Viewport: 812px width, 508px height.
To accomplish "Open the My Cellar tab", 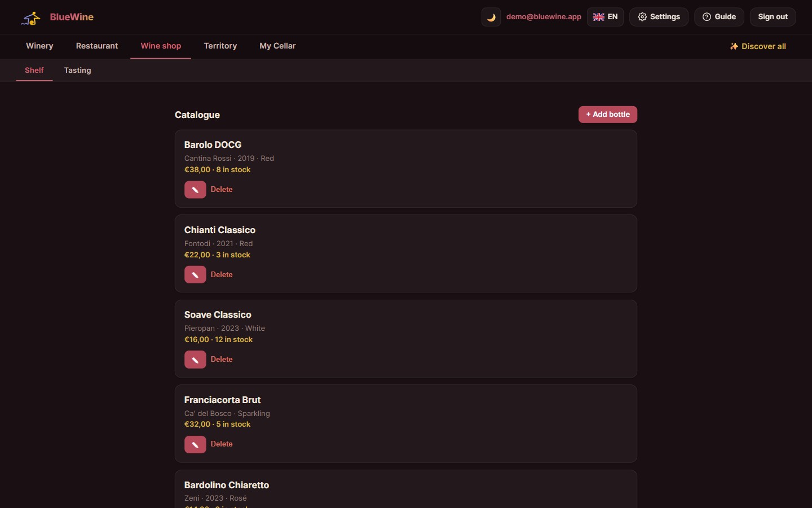I will click(x=277, y=46).
